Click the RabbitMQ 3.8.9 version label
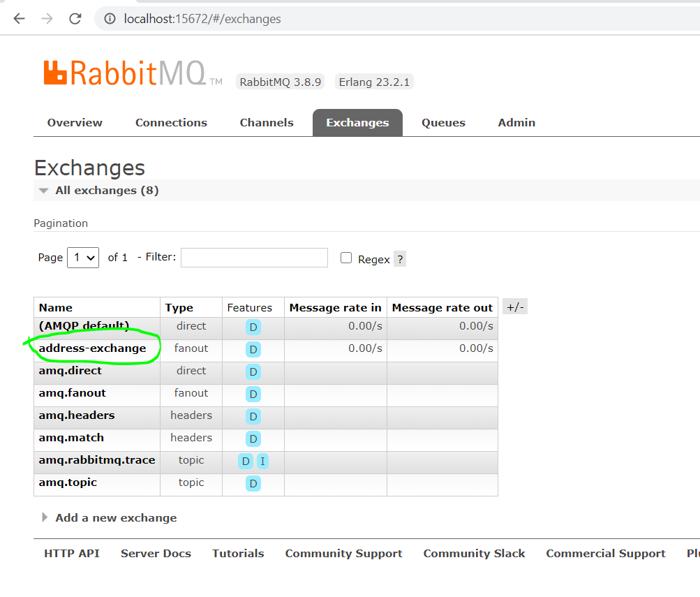 pos(281,82)
